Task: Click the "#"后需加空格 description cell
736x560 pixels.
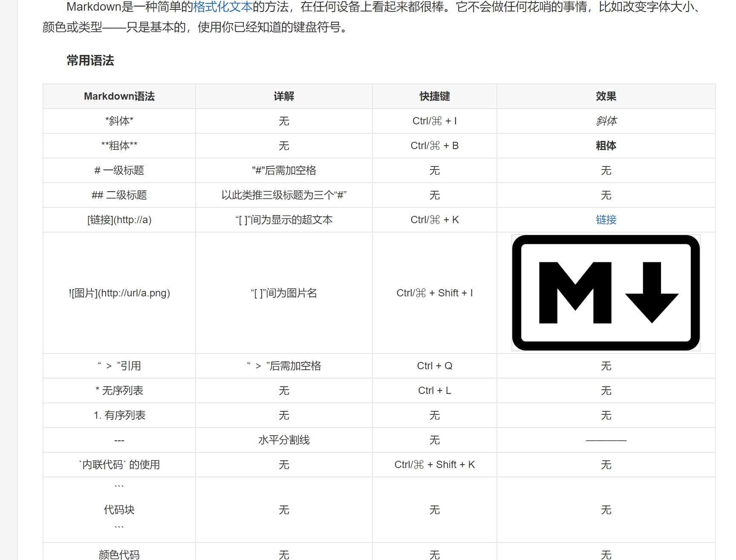Action: pos(284,170)
